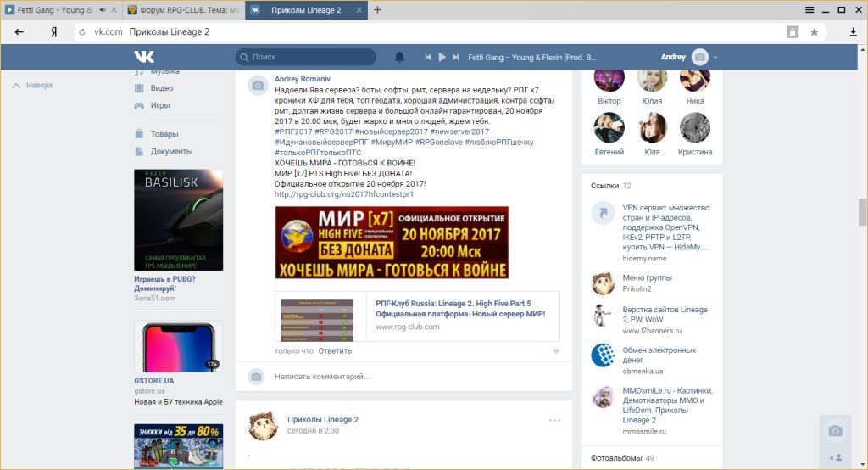Open the MMOsmiLe.ru link
This screenshot has width=868, height=470.
coord(668,406)
